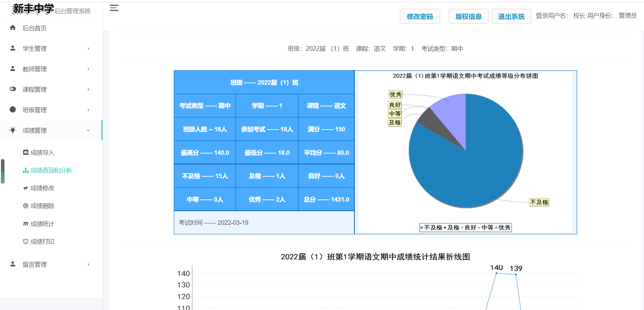Expand the 留言管理 chevron
Image resolution: width=644 pixels, height=310 pixels.
[88, 264]
